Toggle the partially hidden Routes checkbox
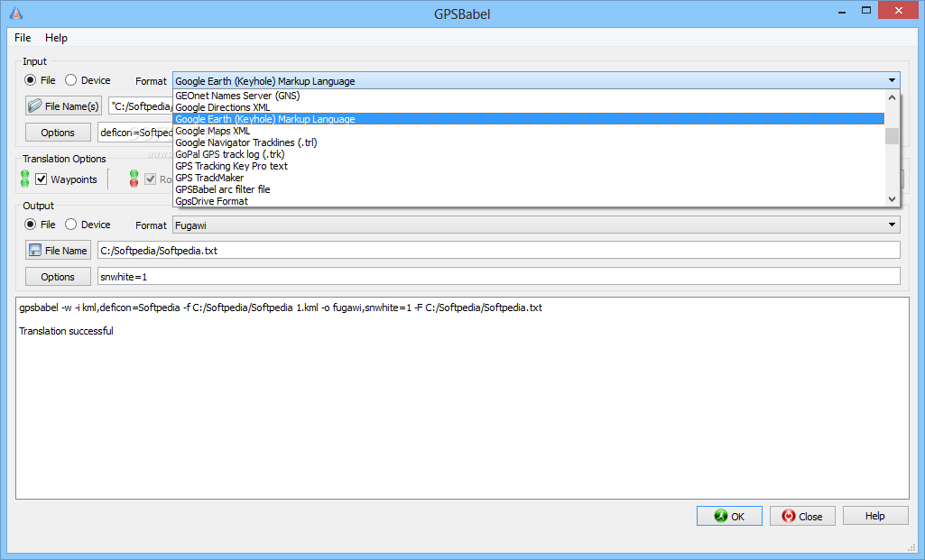 (151, 179)
